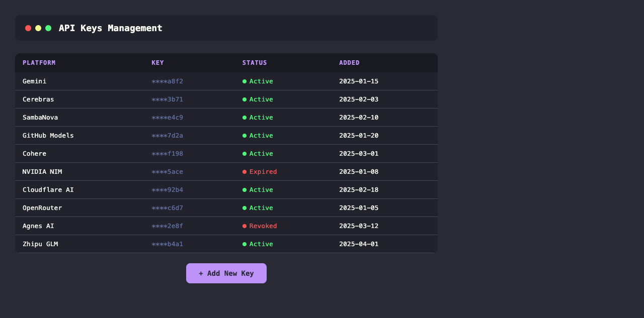
Task: Click the added date 2025-02-10
Action: [x=359, y=118]
